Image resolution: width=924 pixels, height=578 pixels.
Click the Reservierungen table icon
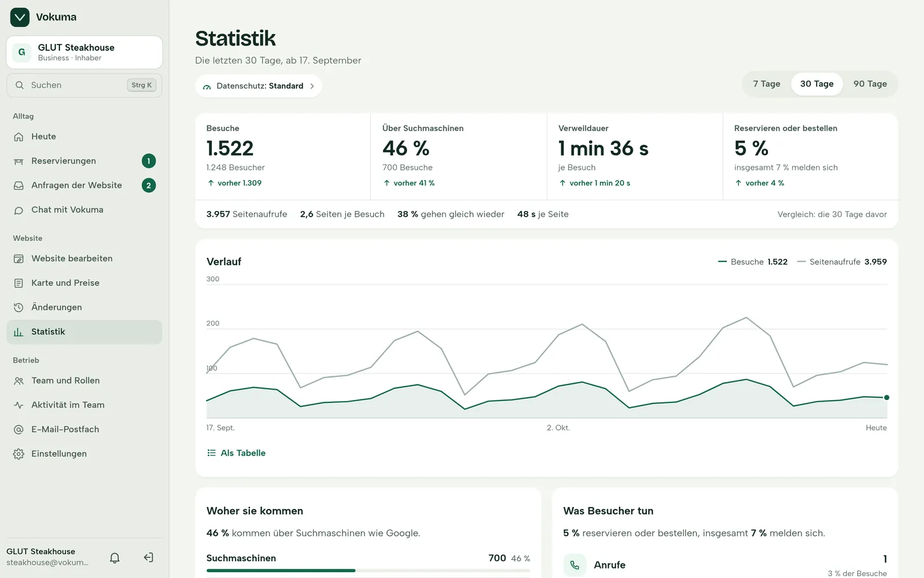tap(18, 161)
